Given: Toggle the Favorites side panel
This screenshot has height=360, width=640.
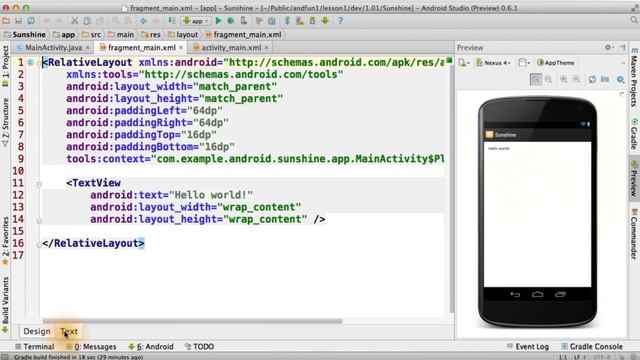Looking at the screenshot, I should point(5,241).
